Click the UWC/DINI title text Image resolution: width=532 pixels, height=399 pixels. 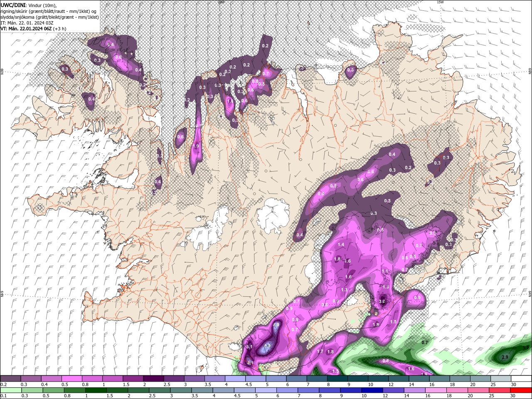[x=12, y=5]
